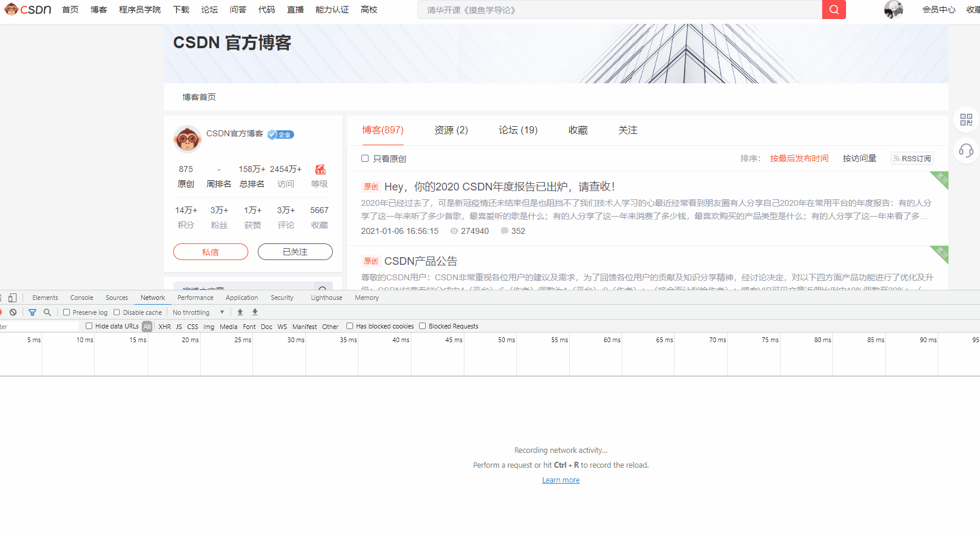
Task: Open network search magnifier icon
Action: [x=48, y=312]
